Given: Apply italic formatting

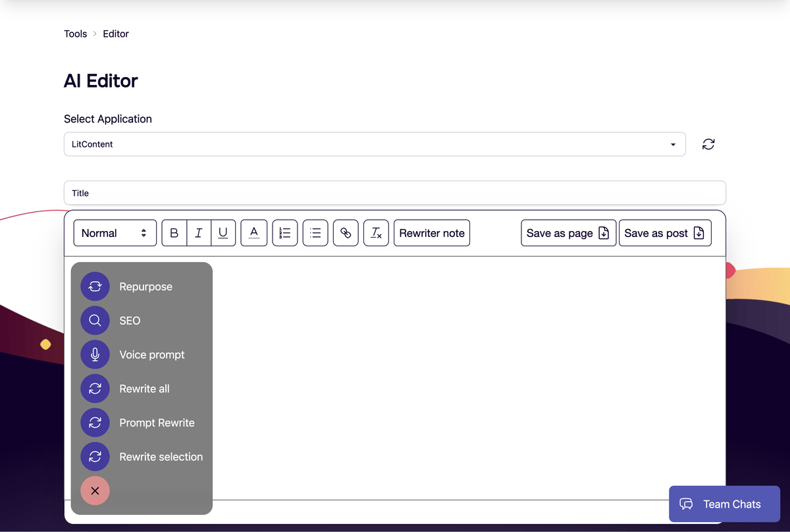Looking at the screenshot, I should (x=198, y=232).
